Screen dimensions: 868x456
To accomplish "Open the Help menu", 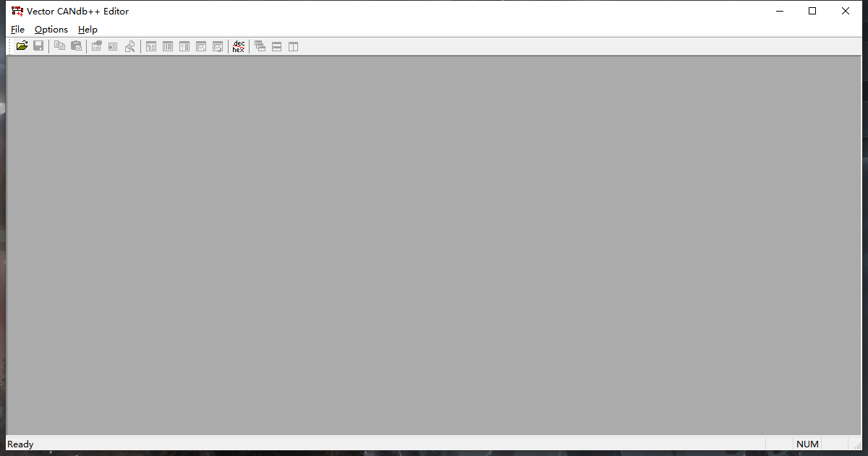I will click(88, 30).
